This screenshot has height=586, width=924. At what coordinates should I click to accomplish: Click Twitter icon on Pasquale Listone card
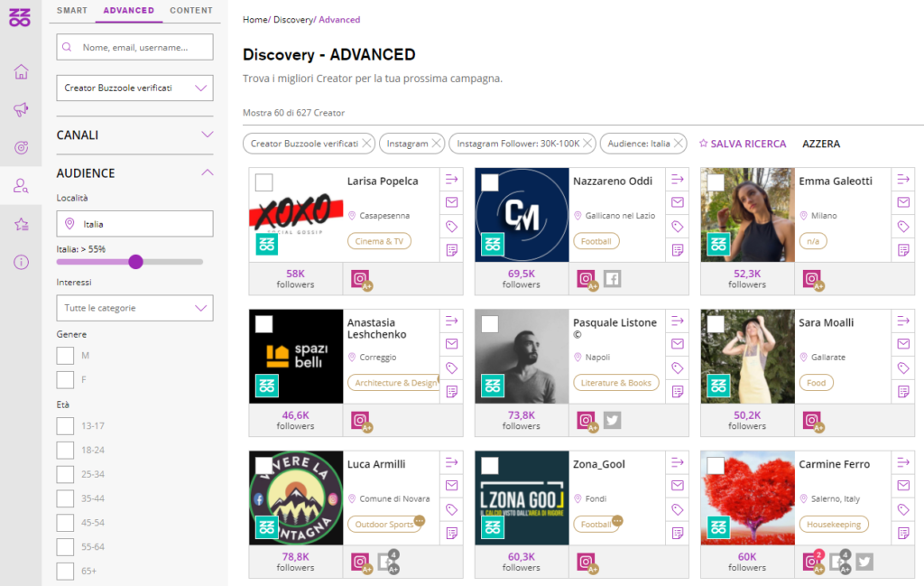[x=613, y=421]
